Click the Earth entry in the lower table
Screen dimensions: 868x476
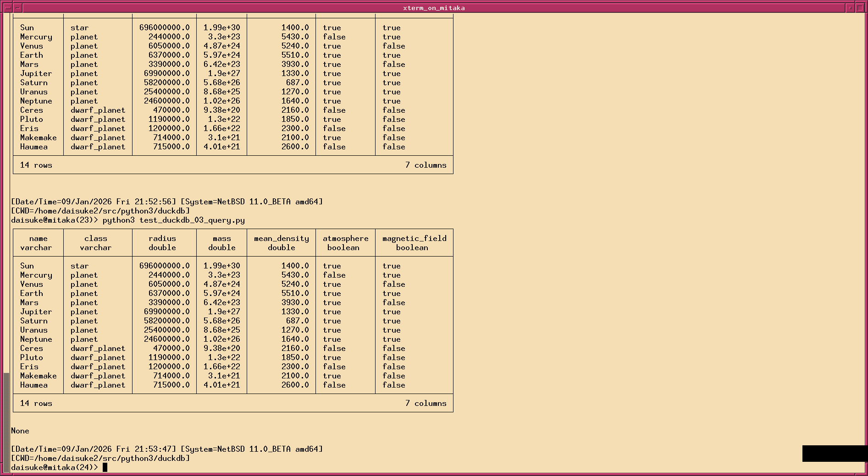click(32, 293)
